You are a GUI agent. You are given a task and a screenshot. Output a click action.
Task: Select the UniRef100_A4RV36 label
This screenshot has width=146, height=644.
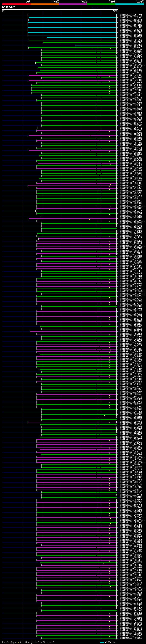(131, 67)
